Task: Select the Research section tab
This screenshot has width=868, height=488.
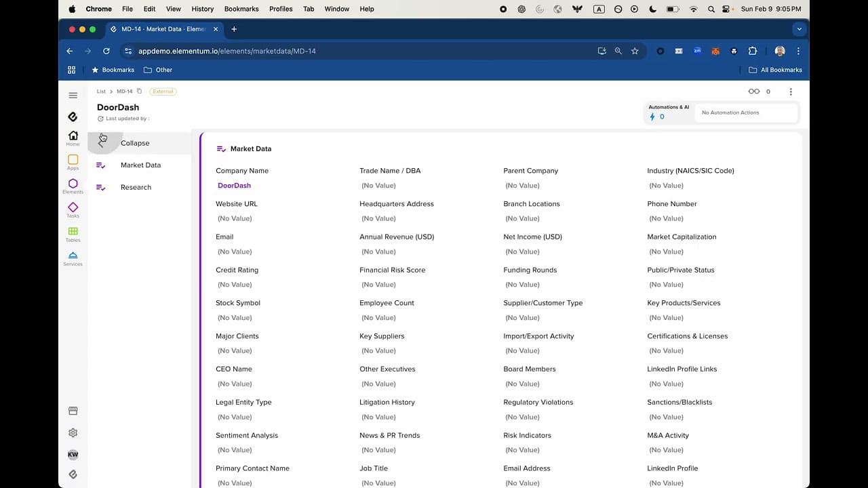Action: pyautogui.click(x=136, y=187)
